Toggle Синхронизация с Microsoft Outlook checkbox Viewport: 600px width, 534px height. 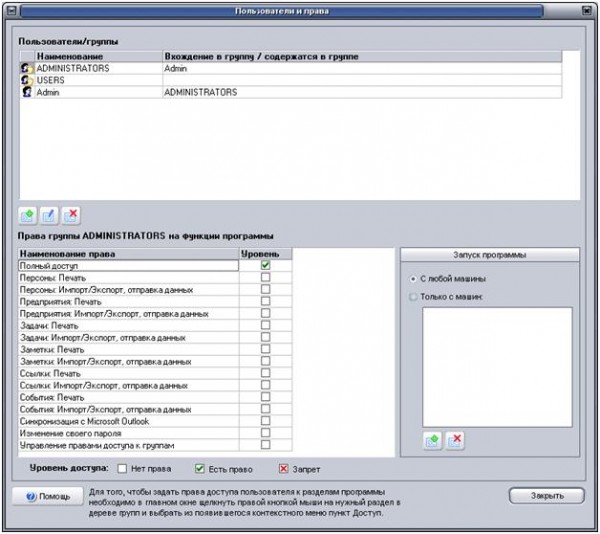coord(266,421)
